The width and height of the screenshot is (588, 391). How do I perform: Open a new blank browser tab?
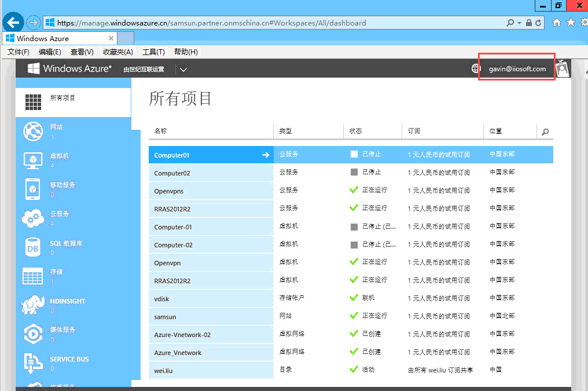(x=126, y=38)
